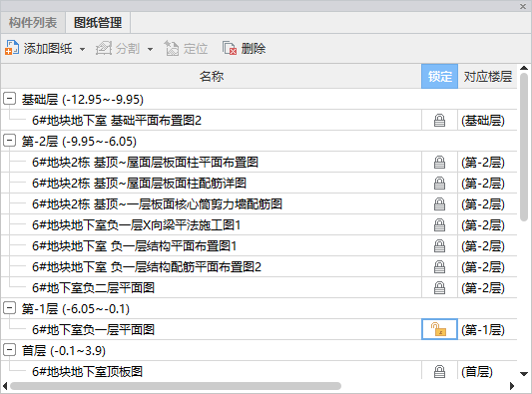This screenshot has height=394, width=532.
Task: Toggle lock for 基顶~屋面层板面柱平面布置图 row
Action: [x=439, y=162]
